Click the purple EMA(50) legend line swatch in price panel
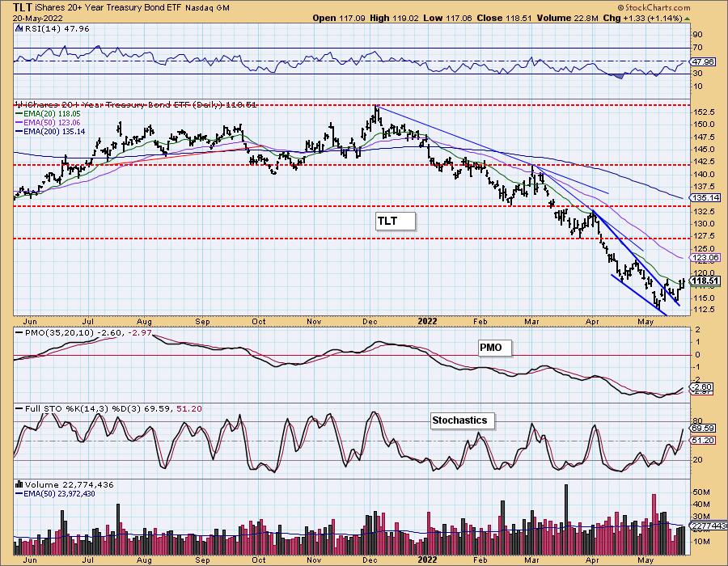The height and width of the screenshot is (566, 728). coord(19,122)
